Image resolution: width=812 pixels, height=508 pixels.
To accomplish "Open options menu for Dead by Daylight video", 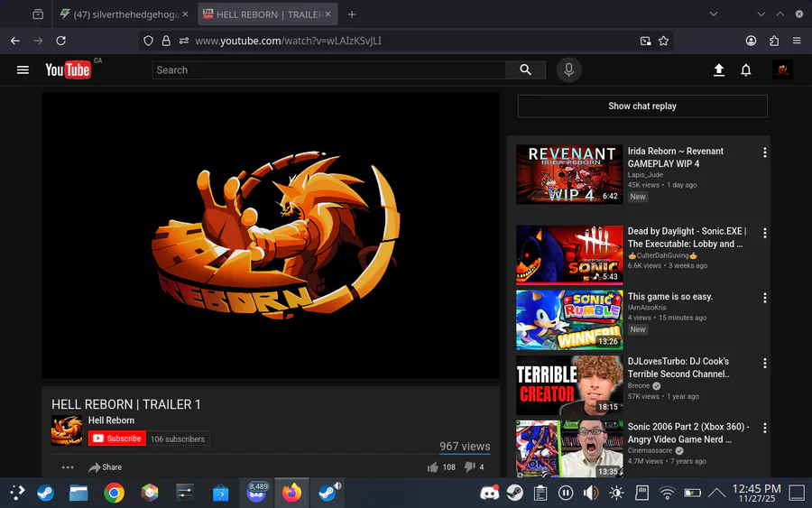I will point(764,233).
